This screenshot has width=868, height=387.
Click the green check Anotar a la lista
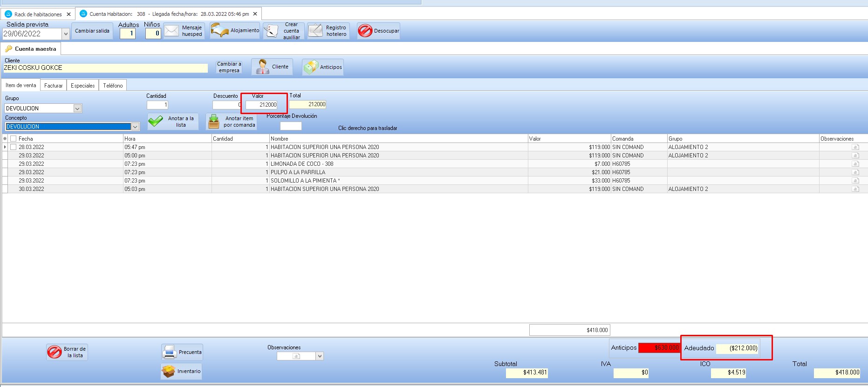(156, 122)
